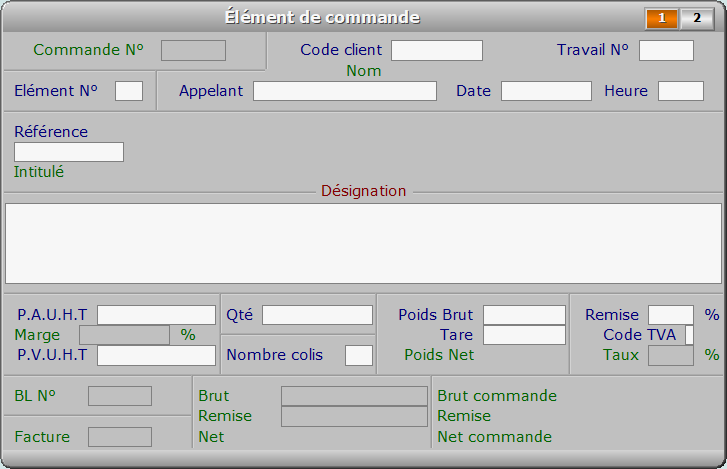Click the Désignation section heading

tap(364, 191)
